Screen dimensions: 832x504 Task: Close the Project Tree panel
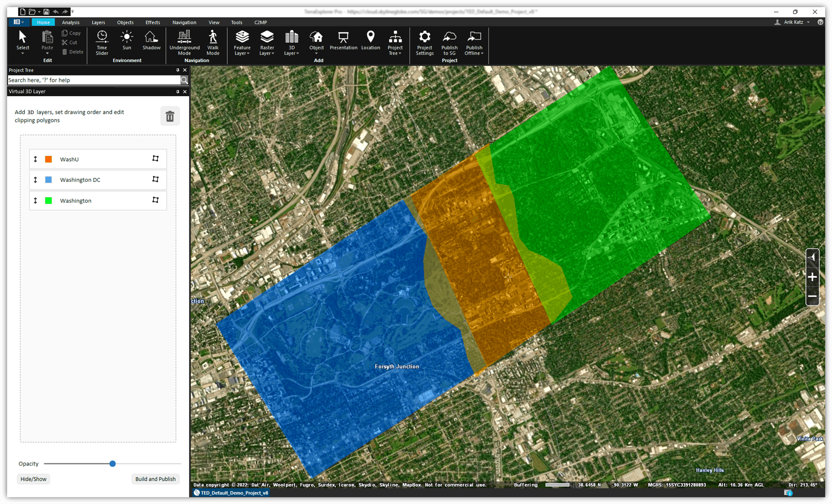[x=185, y=70]
